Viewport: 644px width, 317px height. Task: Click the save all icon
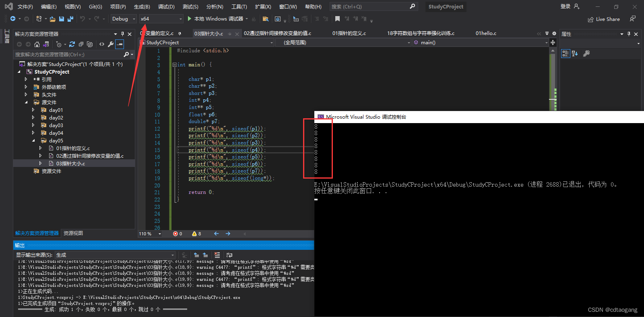pyautogui.click(x=70, y=19)
